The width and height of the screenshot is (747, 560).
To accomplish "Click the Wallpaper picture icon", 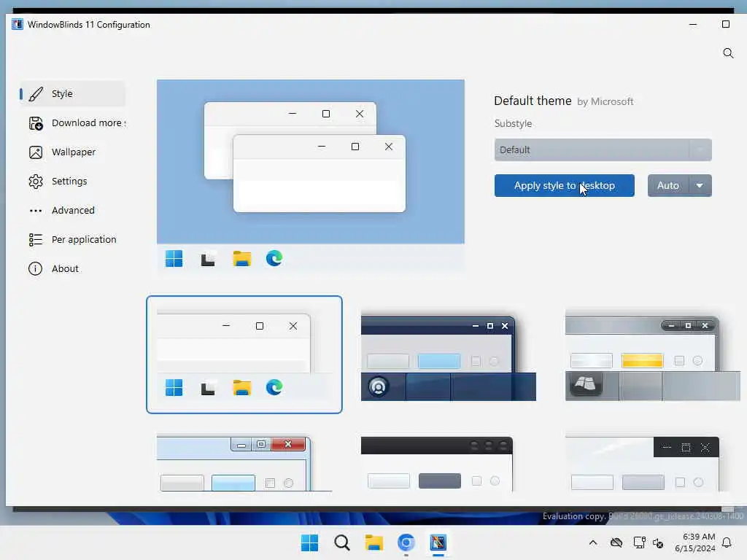I will (x=36, y=152).
